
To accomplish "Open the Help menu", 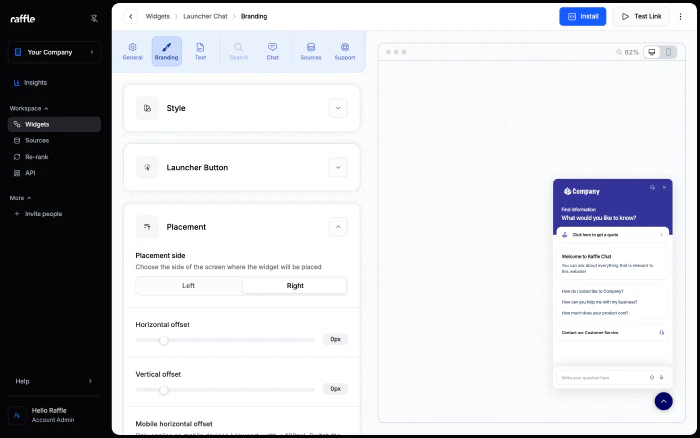I will pos(54,381).
